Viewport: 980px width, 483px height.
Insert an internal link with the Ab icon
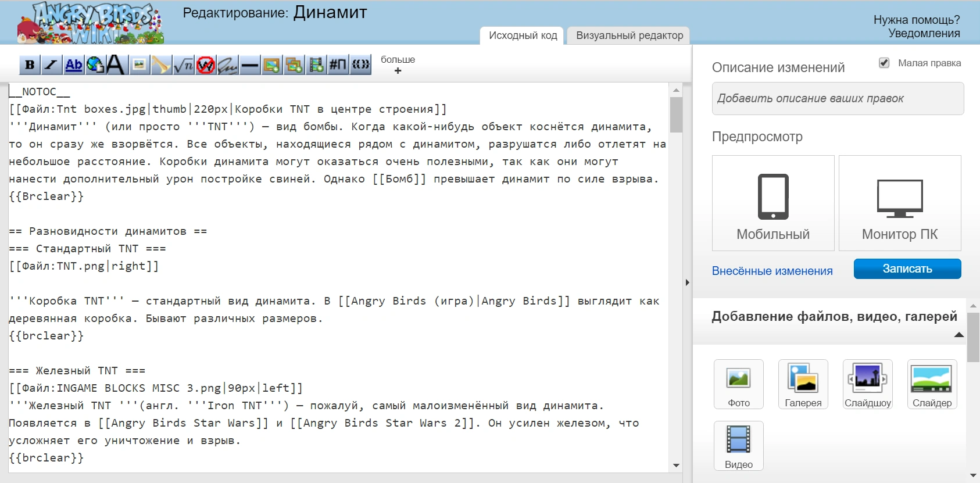[73, 65]
